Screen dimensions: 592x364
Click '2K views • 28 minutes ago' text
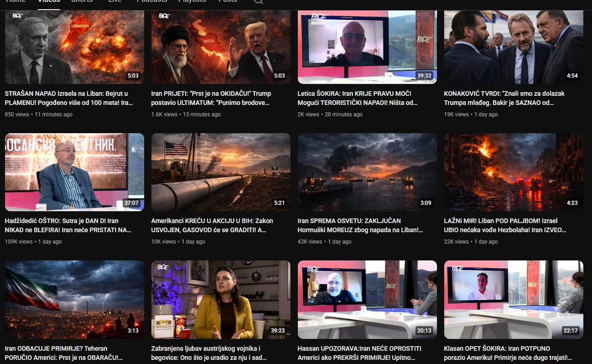330,114
